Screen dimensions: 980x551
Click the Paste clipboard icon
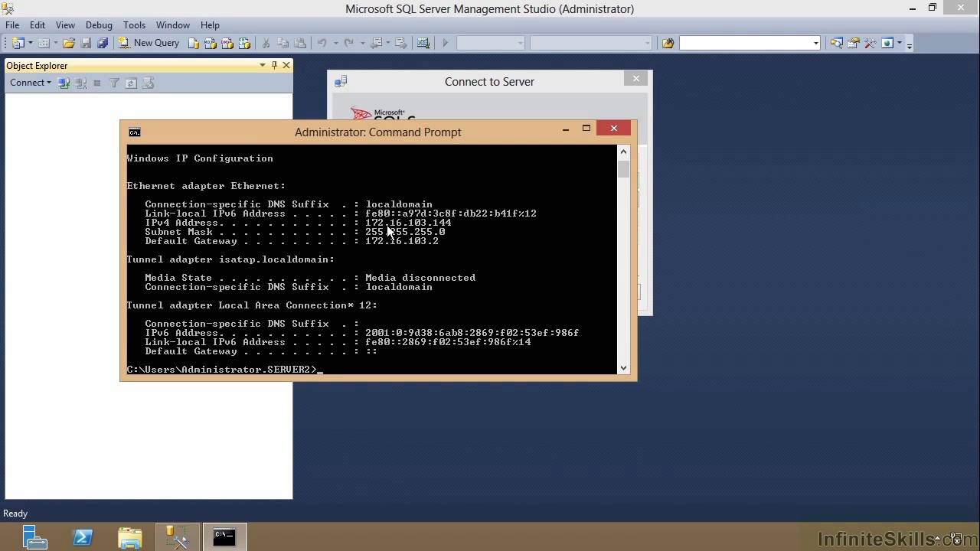coord(300,44)
